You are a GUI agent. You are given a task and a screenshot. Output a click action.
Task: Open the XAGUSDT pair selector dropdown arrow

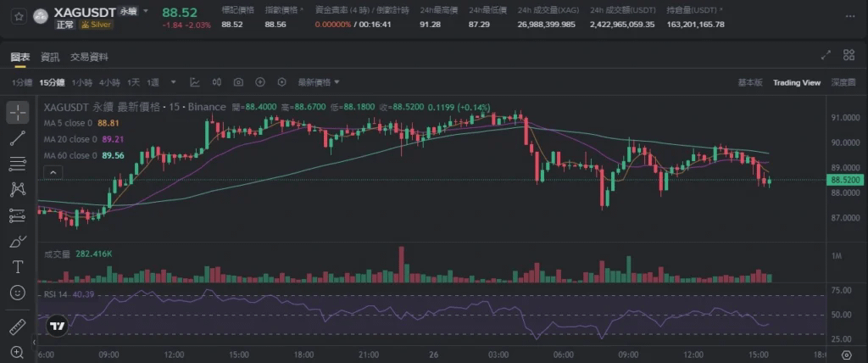click(146, 11)
